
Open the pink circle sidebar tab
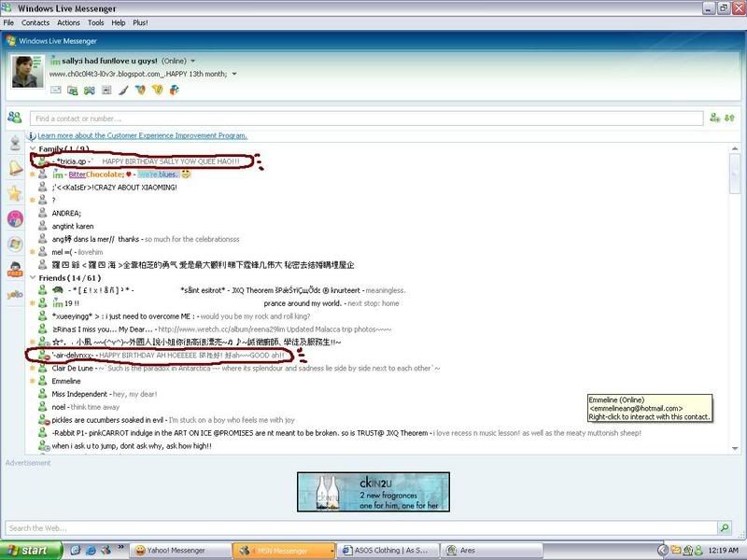tap(15, 219)
